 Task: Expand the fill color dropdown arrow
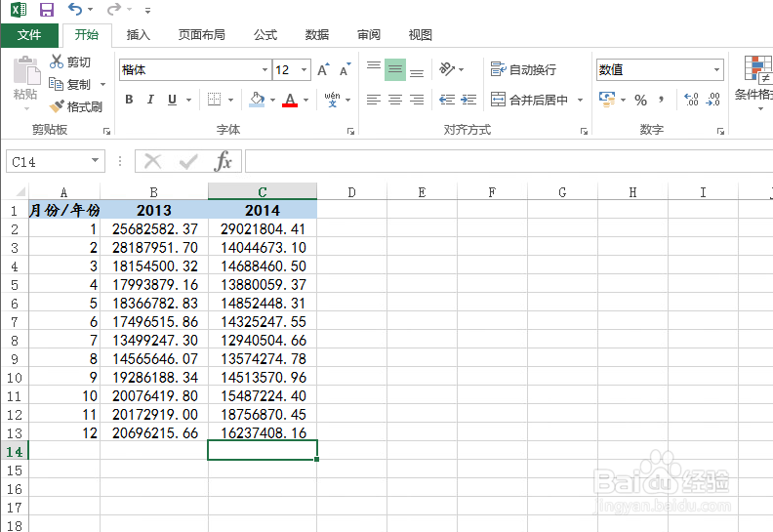point(272,101)
